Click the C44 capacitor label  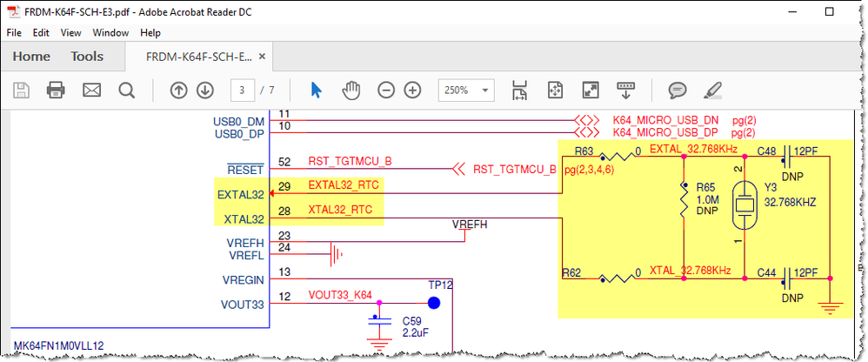[767, 271]
